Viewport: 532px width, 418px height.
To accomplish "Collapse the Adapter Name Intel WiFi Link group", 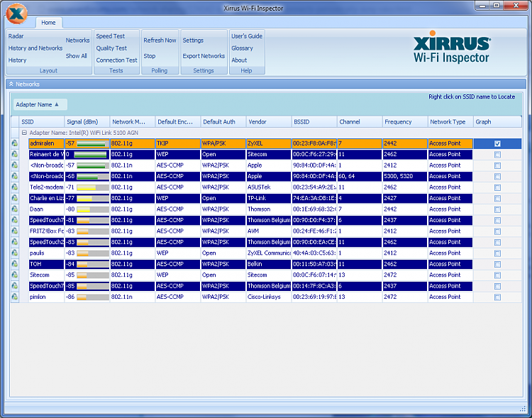I will 24,133.
